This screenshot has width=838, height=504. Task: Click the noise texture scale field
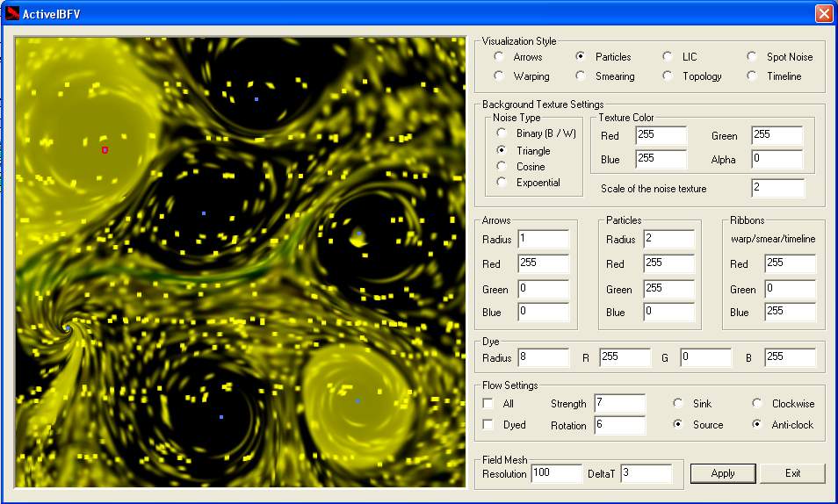pos(777,189)
